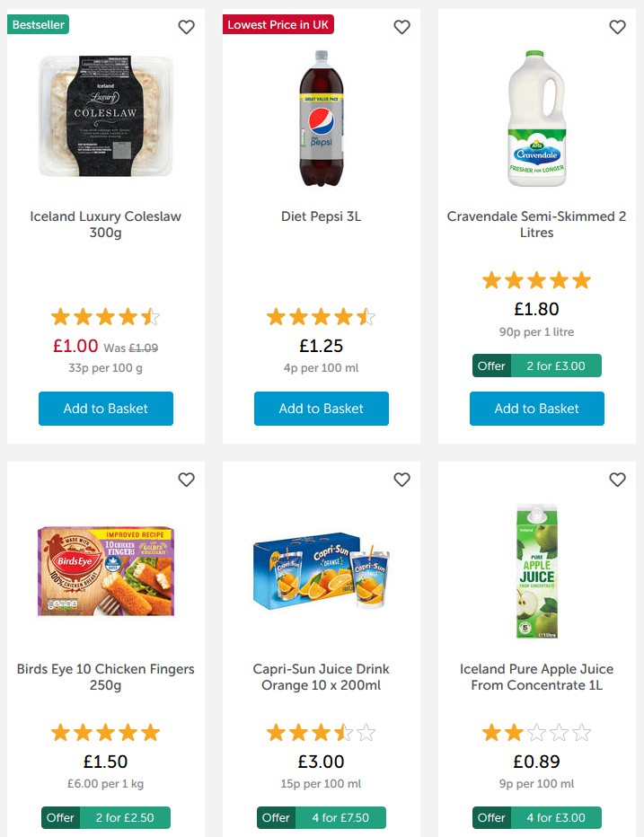Image resolution: width=644 pixels, height=837 pixels.
Task: Click the Birds Eye 10 Chicken Fingers title
Action: (105, 676)
